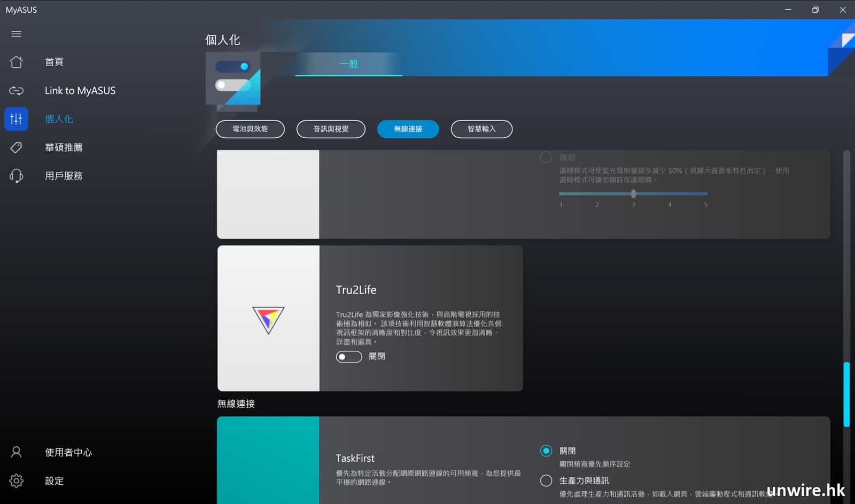This screenshot has height=504, width=855.
Task: Open the 智慧輸入 category button
Action: click(481, 129)
